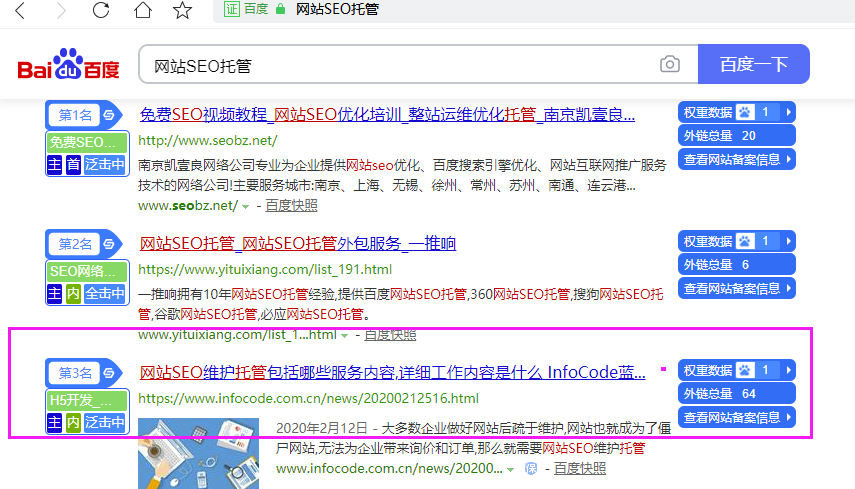This screenshot has height=489, width=855.
Task: Click 外链总量 20 badge
Action: (x=737, y=136)
